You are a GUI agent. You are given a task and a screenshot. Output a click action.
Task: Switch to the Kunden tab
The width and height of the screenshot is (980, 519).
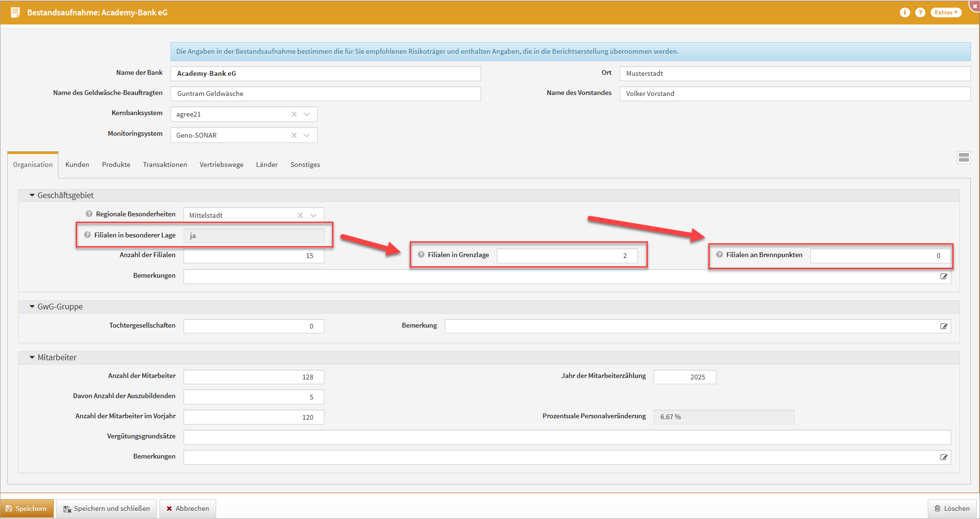[77, 165]
